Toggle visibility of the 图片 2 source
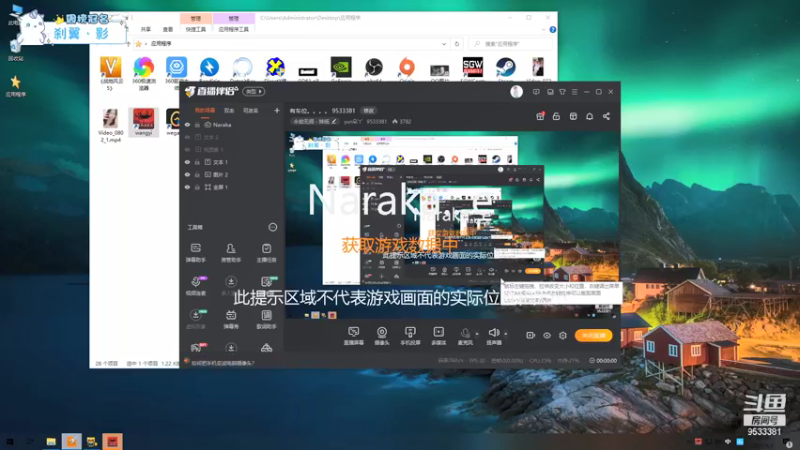800x450 pixels. tap(187, 174)
